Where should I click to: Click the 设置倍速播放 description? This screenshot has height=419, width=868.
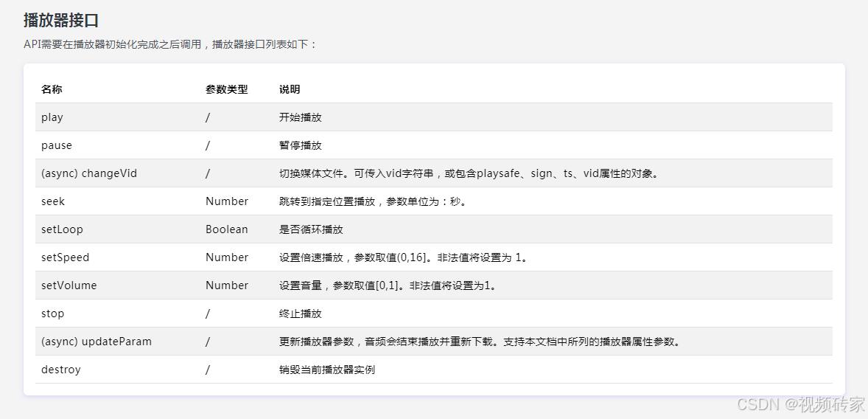405,257
